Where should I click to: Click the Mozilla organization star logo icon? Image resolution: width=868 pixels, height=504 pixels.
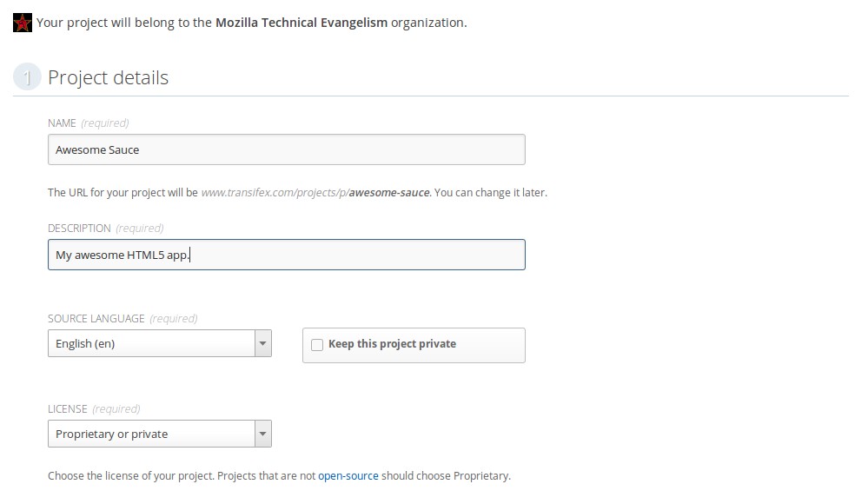click(22, 23)
